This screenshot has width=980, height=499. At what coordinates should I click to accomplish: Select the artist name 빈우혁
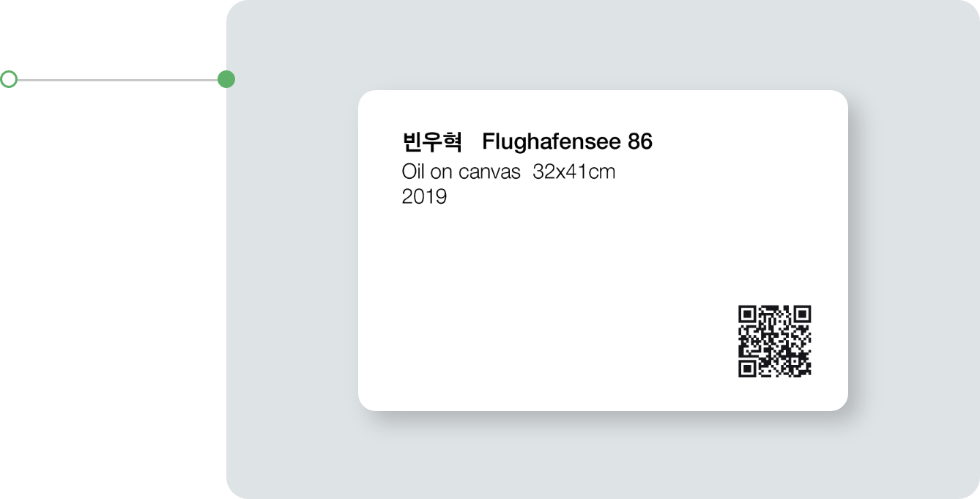tap(431, 141)
